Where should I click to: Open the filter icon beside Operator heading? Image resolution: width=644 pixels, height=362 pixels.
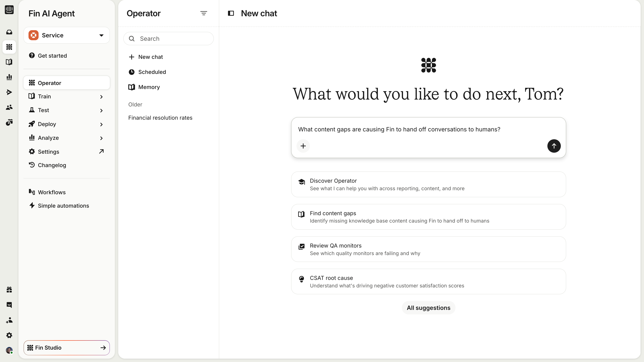tap(203, 13)
